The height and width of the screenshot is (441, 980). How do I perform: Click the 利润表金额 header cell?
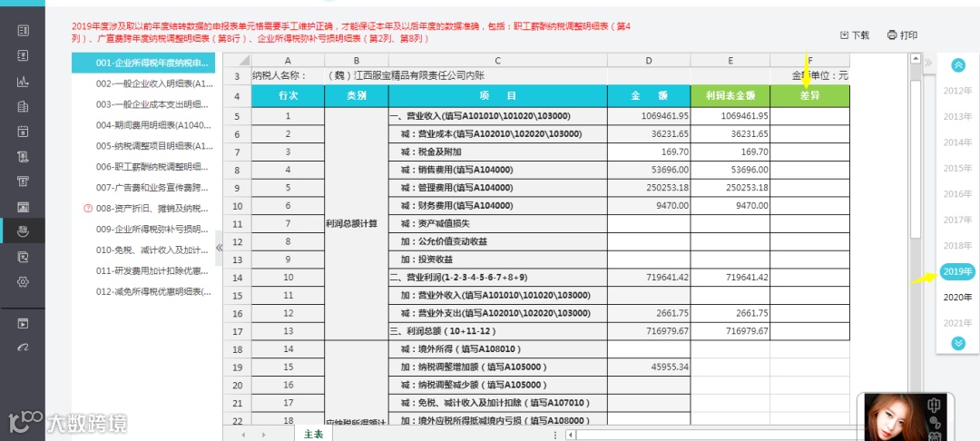click(730, 96)
